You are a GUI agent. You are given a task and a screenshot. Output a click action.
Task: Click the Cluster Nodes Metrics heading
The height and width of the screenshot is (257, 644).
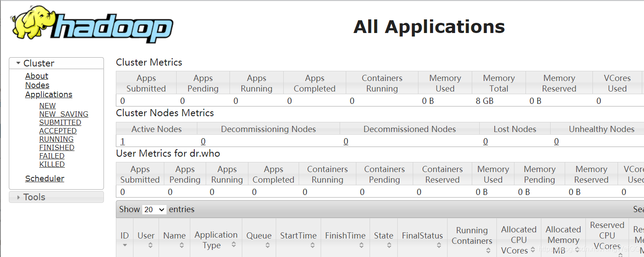165,113
